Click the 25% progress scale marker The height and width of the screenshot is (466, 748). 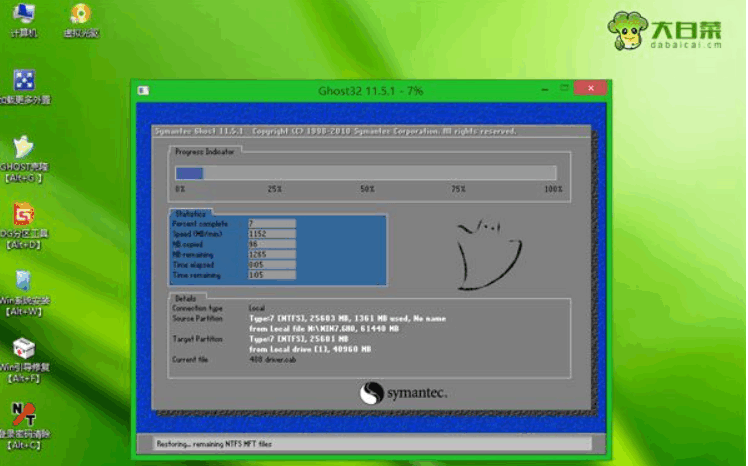(x=274, y=189)
